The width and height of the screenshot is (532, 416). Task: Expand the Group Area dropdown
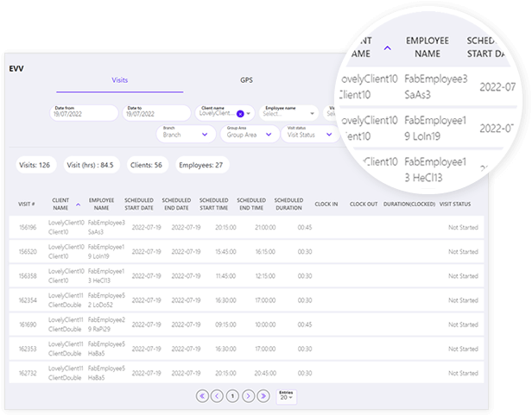[x=250, y=134]
